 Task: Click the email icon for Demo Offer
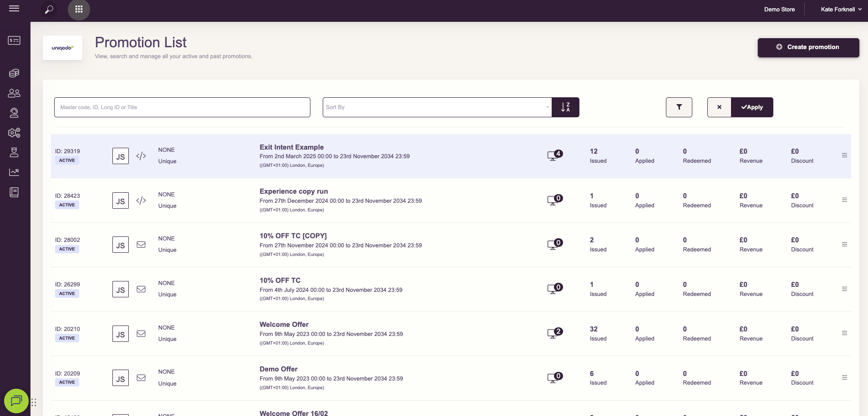tap(141, 378)
